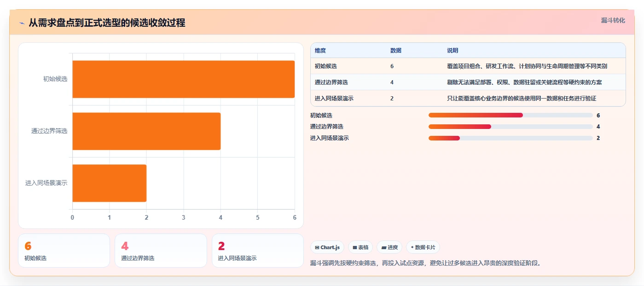Click x-axis tick label 5
The width and height of the screenshot is (644, 286).
pyautogui.click(x=258, y=217)
